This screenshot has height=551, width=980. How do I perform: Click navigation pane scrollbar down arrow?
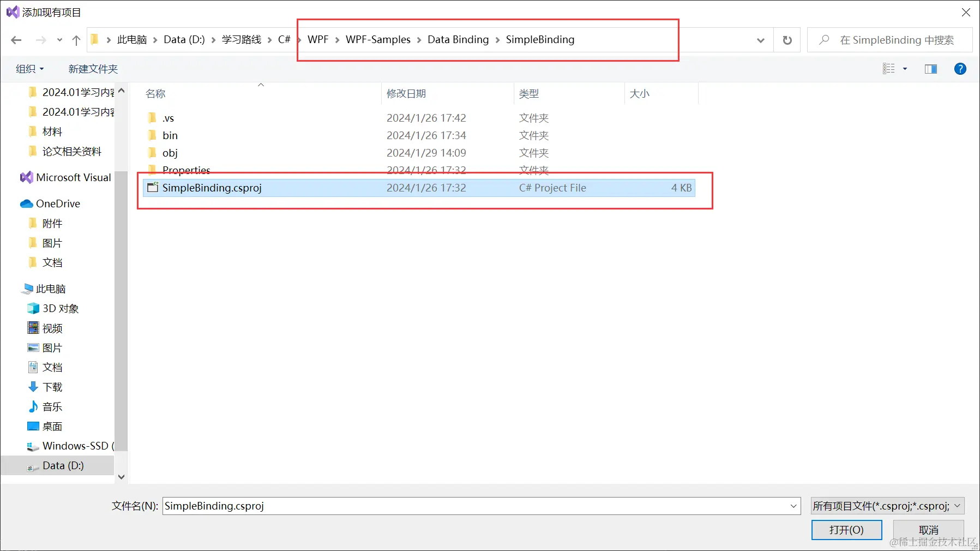coord(121,477)
